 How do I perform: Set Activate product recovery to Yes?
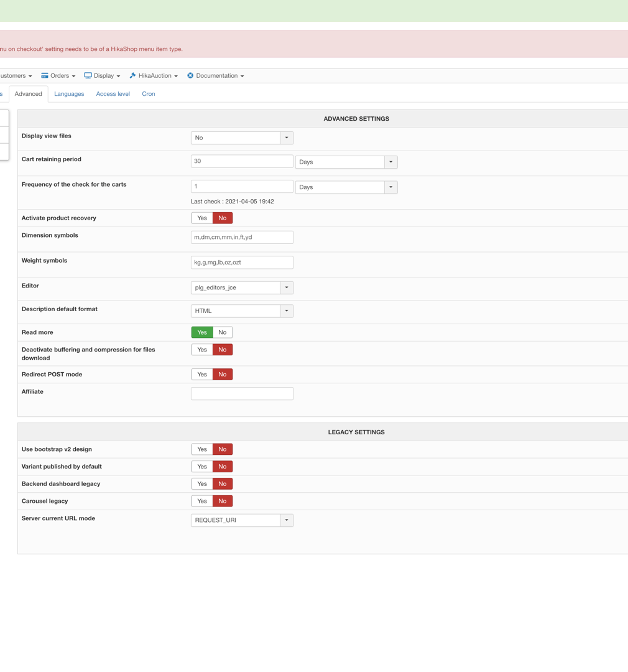pyautogui.click(x=201, y=218)
